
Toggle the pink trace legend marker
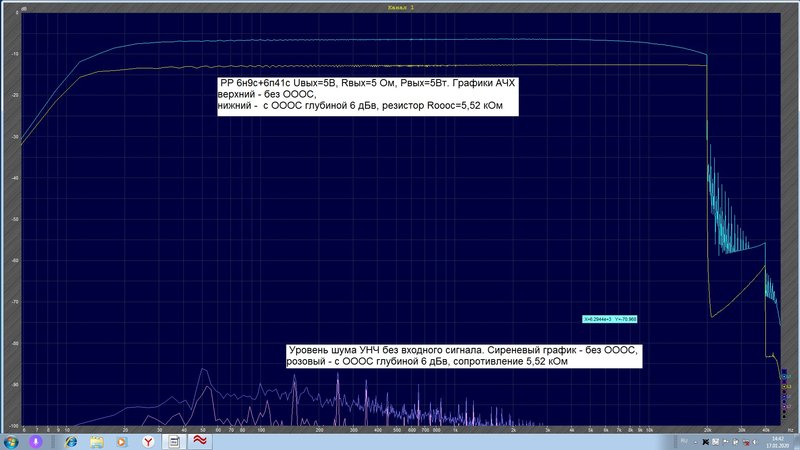click(784, 407)
